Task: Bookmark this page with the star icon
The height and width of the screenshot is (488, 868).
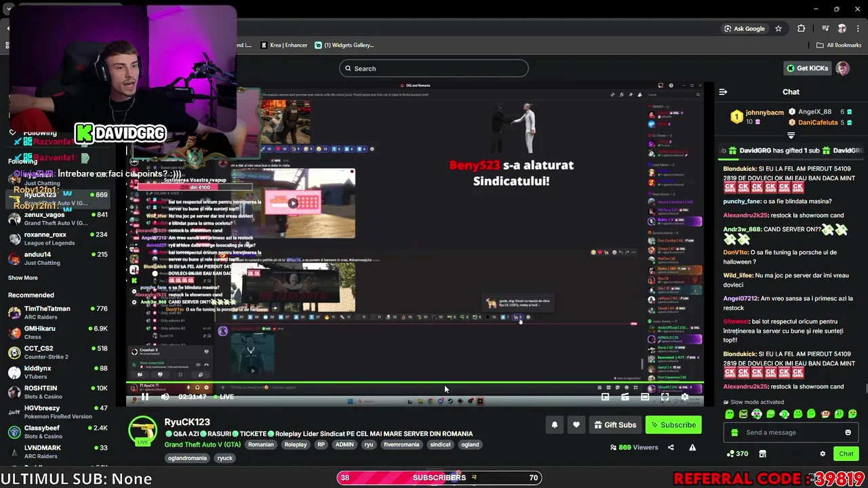Action: tap(778, 28)
